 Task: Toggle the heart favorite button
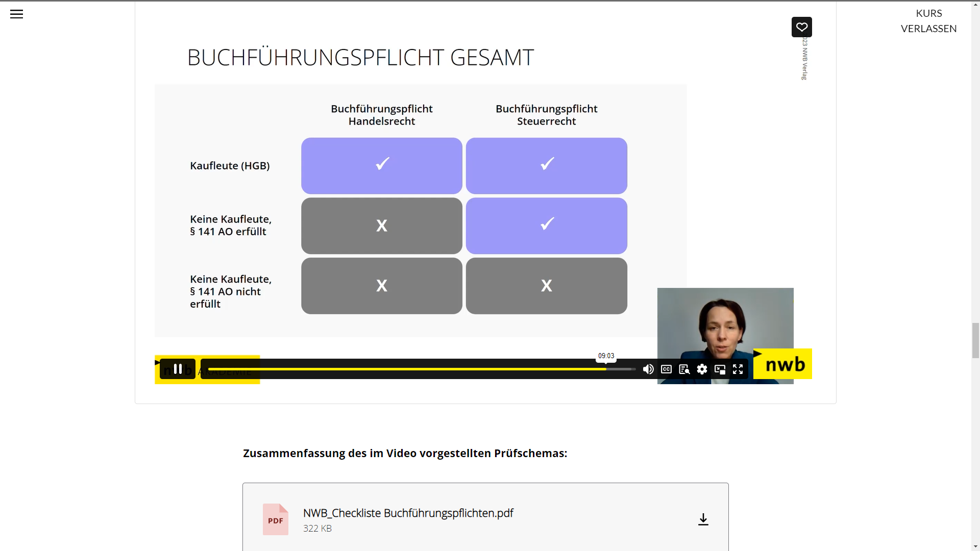[801, 27]
